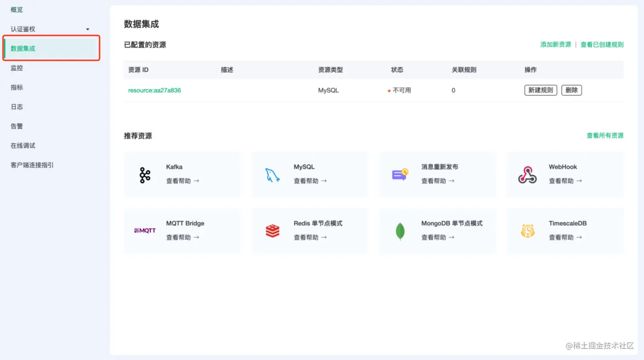Select the TimescaleDB tiger icon
Screen dimensions: 644x360
click(527, 230)
